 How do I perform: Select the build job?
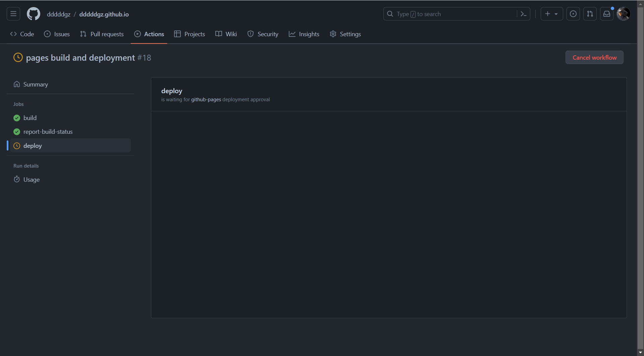pyautogui.click(x=70, y=118)
